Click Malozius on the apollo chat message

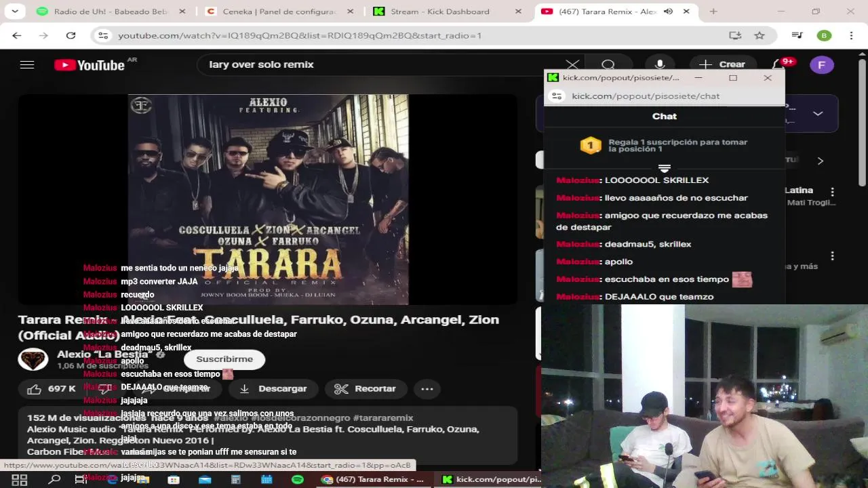[578, 262]
